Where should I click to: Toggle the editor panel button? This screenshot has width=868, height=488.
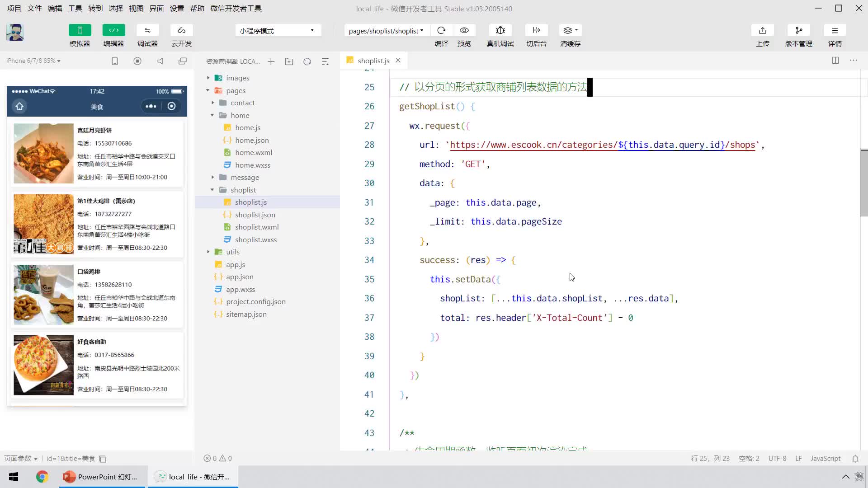(x=113, y=30)
